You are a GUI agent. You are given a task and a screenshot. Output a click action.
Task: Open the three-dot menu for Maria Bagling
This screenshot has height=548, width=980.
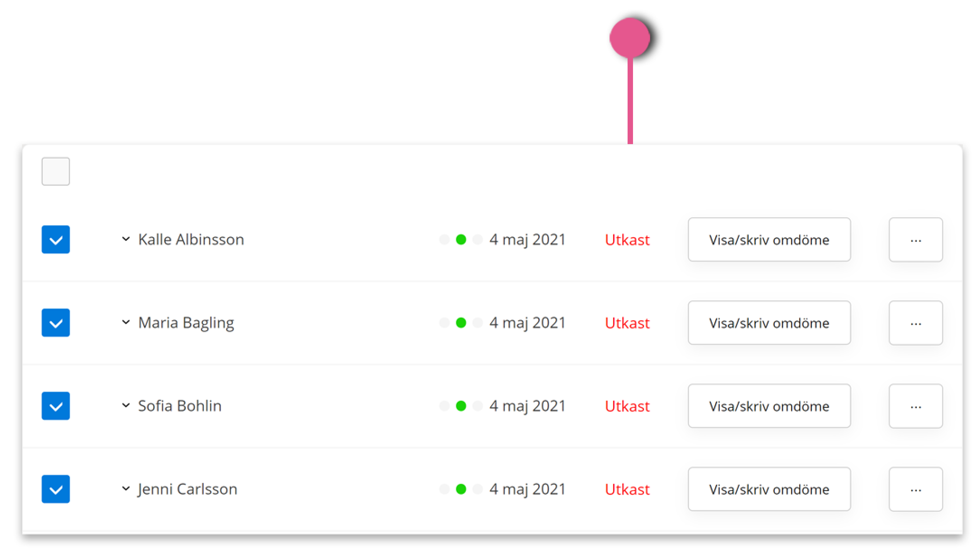tap(915, 323)
